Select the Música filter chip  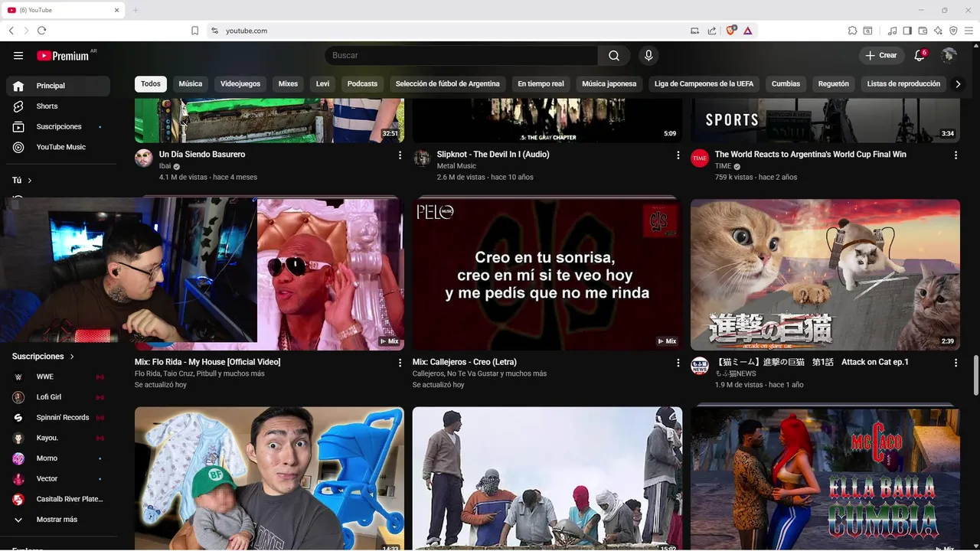coord(191,84)
